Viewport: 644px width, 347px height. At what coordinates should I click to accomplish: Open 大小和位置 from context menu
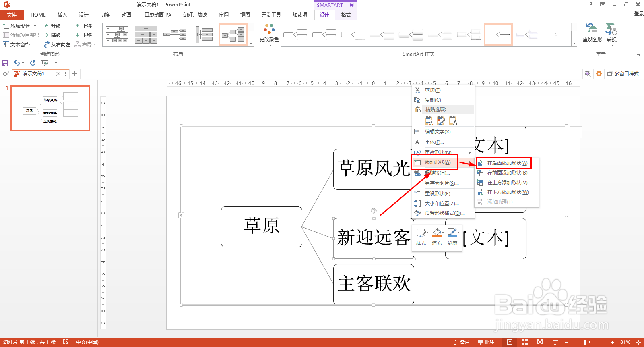(x=443, y=204)
